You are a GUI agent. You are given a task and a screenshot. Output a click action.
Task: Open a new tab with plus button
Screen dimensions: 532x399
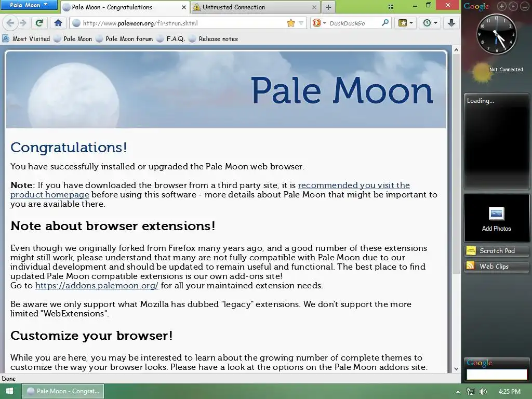click(x=328, y=7)
